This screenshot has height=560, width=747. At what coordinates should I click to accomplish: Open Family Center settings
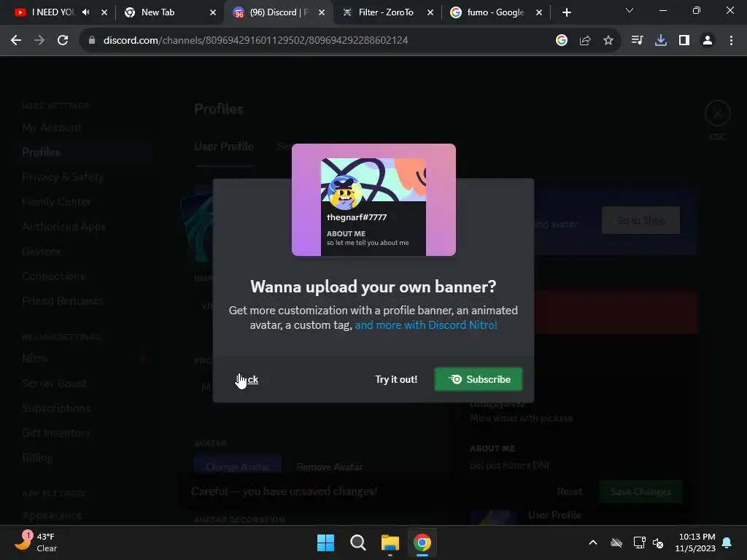(x=56, y=202)
